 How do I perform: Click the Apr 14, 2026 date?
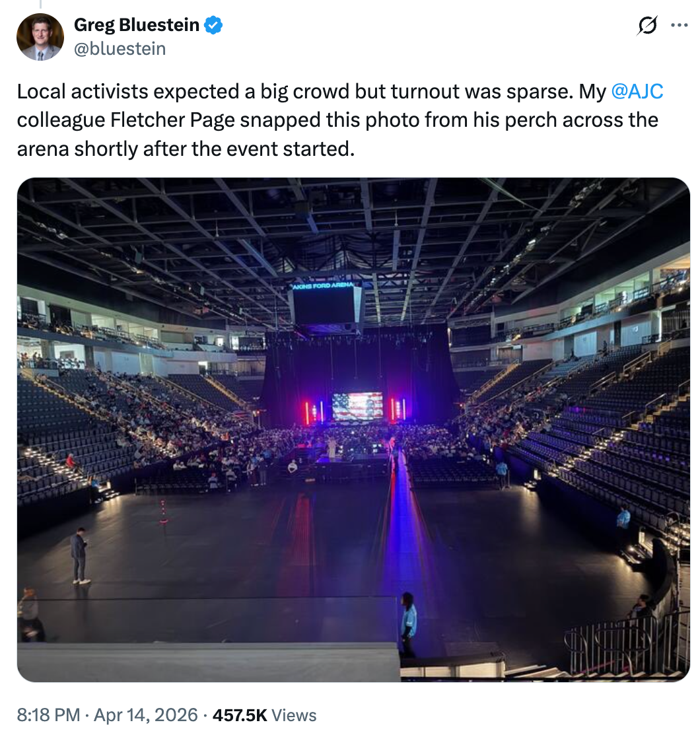click(146, 715)
